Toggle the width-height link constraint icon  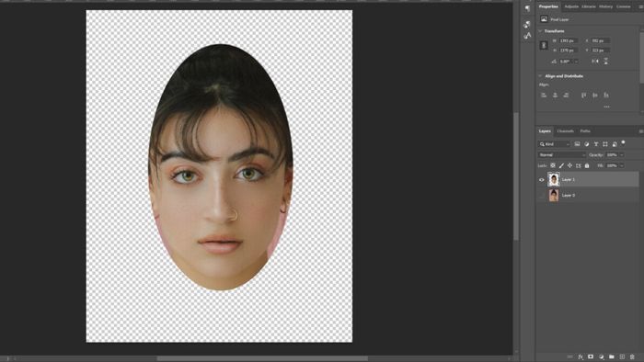(x=544, y=45)
